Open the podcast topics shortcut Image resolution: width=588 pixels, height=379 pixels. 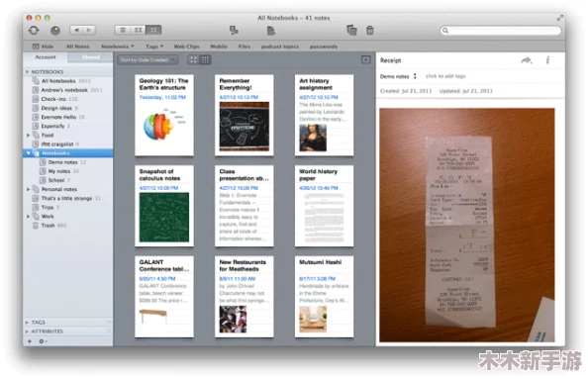[x=280, y=47]
